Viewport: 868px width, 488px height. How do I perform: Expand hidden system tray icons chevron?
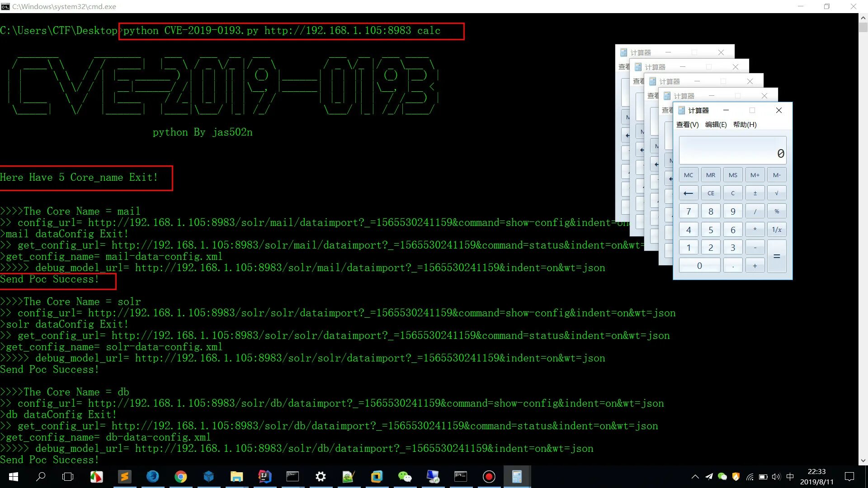[x=695, y=476]
